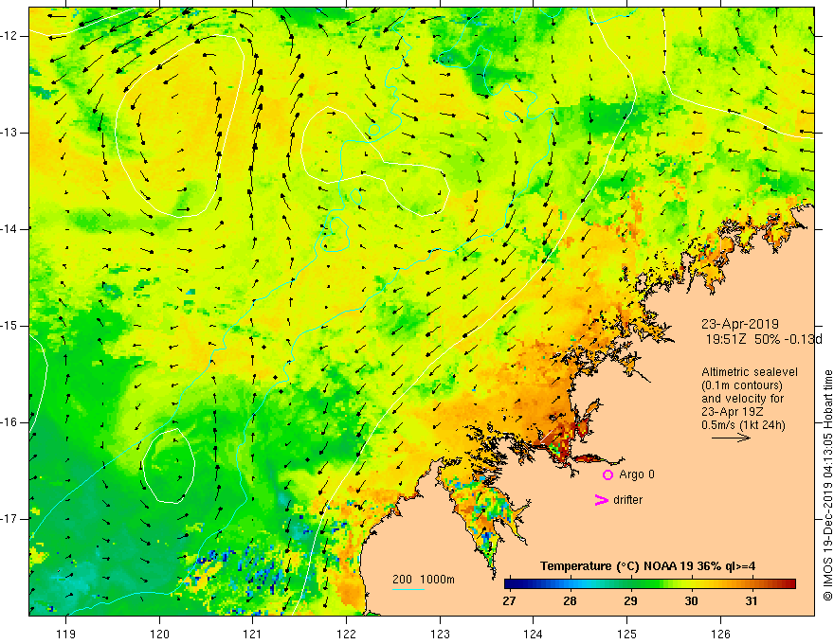Click the 'Altimetric sealevel' caption line

pyautogui.click(x=750, y=372)
